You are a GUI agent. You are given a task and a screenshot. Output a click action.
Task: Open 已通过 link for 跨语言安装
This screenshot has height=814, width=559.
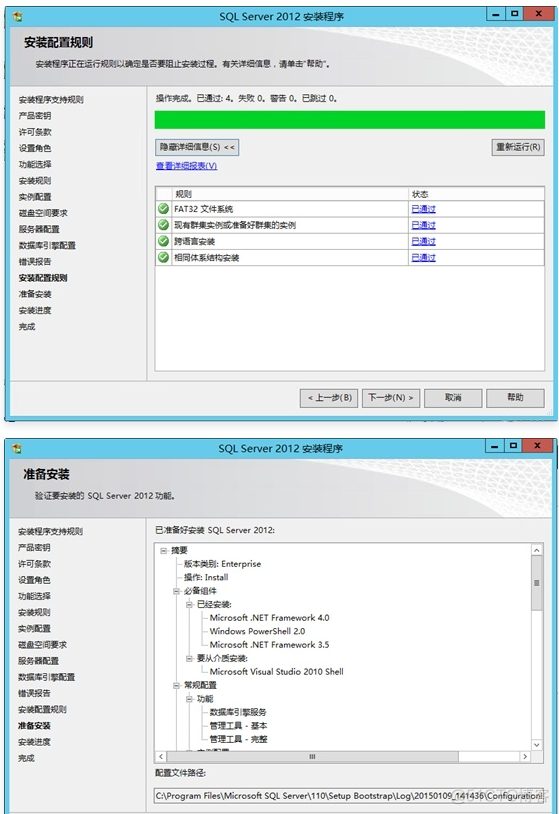point(424,241)
